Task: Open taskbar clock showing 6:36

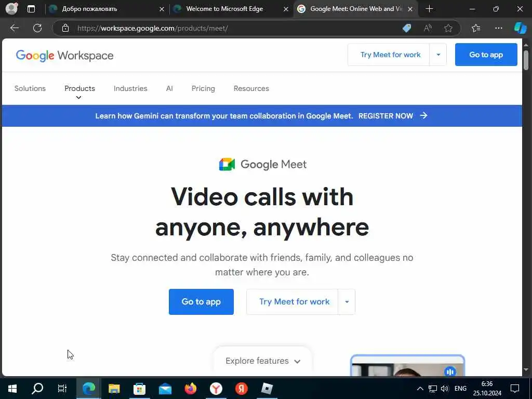Action: [487, 389]
